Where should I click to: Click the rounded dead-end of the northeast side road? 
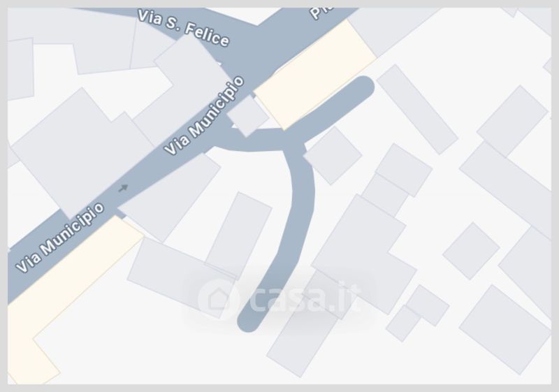363,87
